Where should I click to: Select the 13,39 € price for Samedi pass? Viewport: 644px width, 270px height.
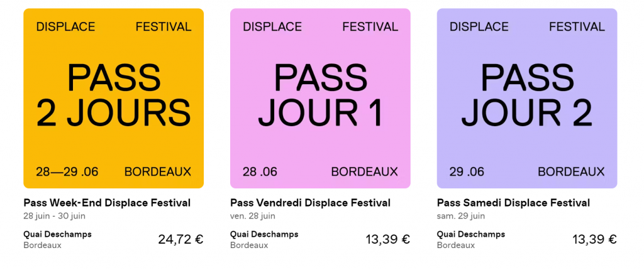tap(595, 239)
